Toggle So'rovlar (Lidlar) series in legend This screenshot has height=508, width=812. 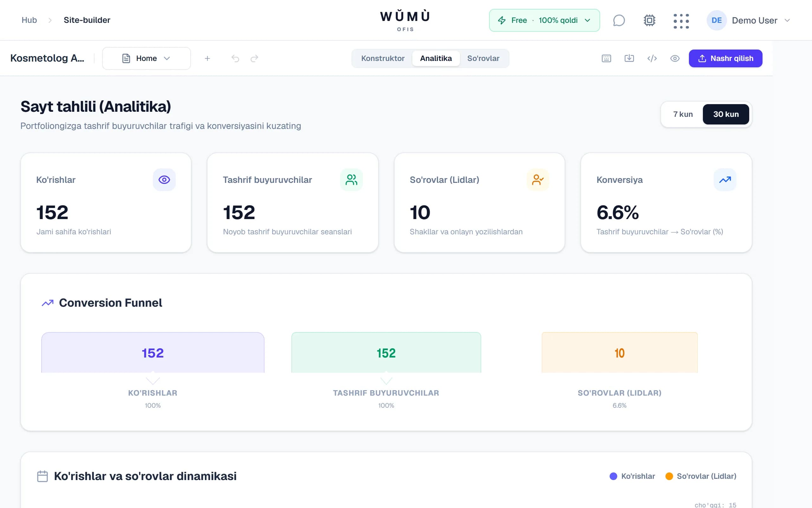(701, 476)
